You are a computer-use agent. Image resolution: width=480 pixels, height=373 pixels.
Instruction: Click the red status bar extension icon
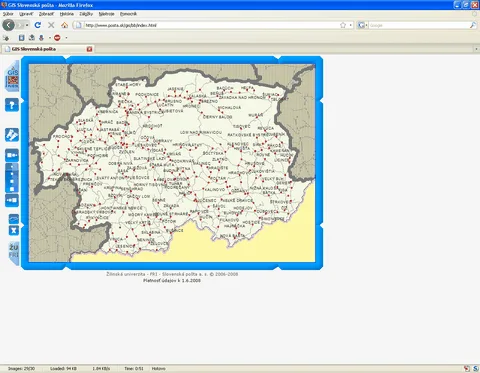tap(467, 368)
